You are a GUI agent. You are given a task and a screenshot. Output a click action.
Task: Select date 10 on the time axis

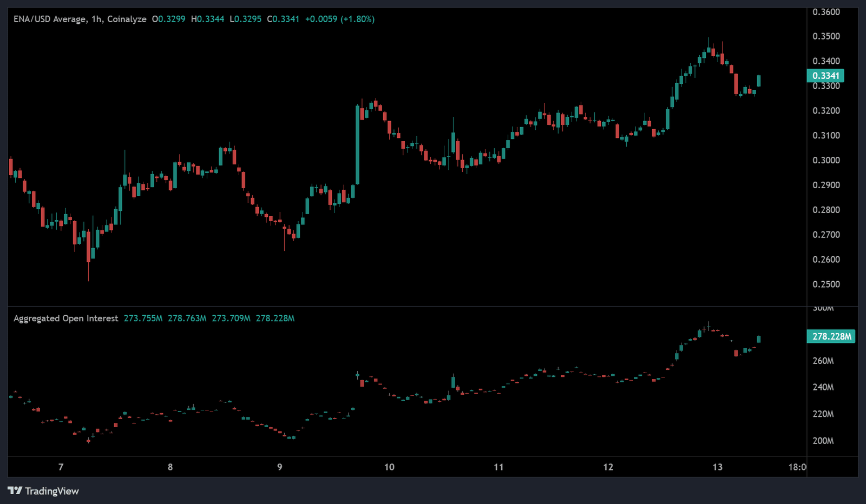[x=389, y=467]
